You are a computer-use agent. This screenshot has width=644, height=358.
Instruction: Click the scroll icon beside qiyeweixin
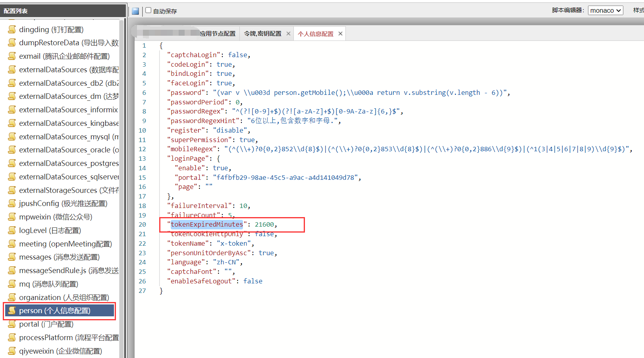12,351
